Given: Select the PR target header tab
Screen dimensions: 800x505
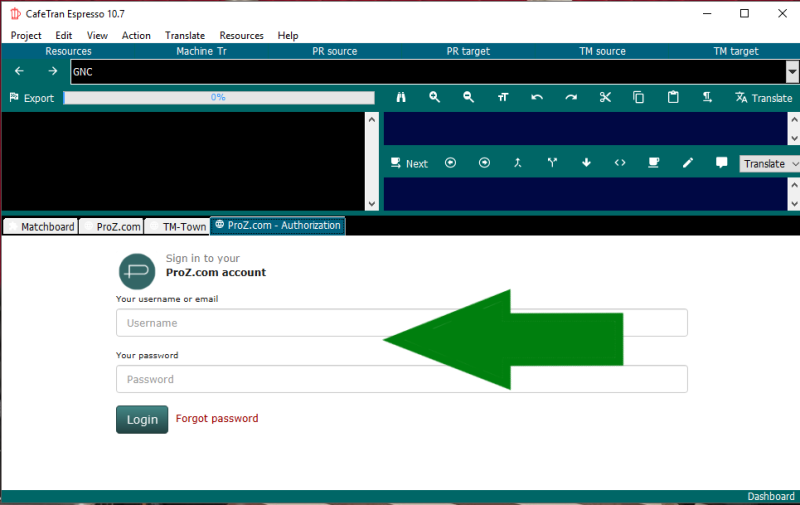Looking at the screenshot, I should [468, 51].
